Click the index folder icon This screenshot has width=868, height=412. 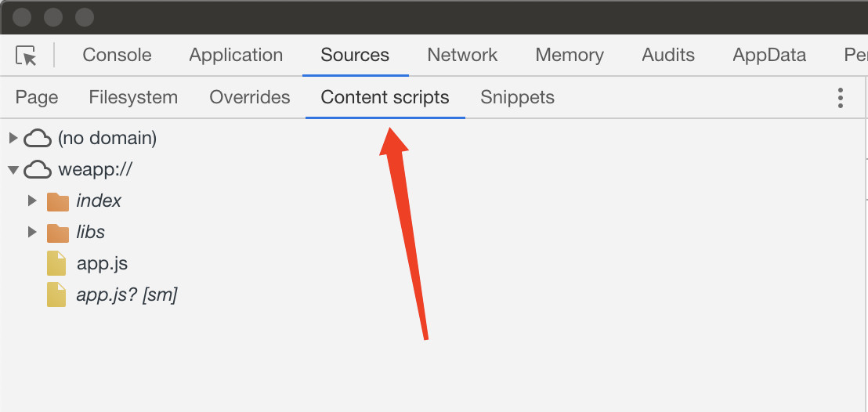58,201
